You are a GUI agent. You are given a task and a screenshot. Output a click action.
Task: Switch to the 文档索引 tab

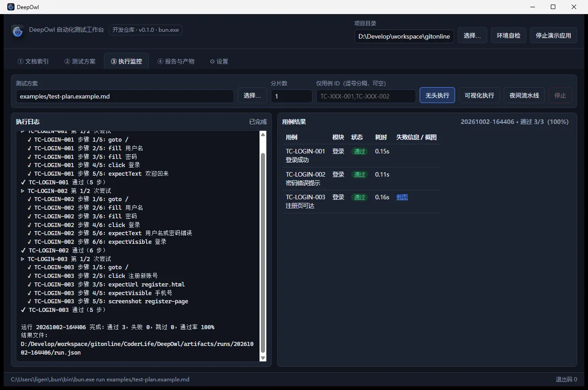coord(33,61)
